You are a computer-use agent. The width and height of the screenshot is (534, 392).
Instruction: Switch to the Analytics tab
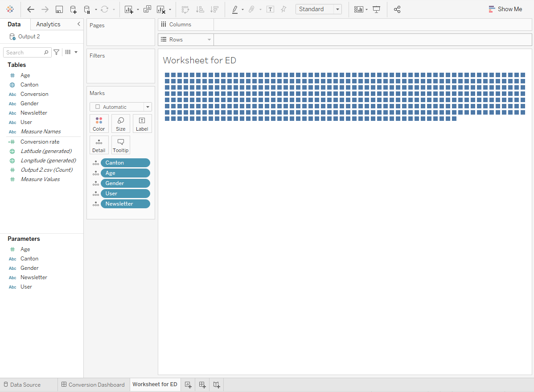pos(48,25)
